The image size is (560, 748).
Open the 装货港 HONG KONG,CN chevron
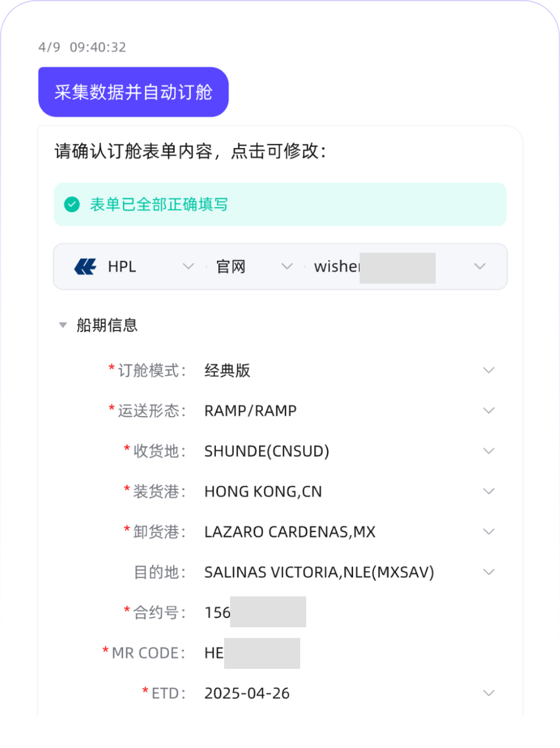[489, 491]
